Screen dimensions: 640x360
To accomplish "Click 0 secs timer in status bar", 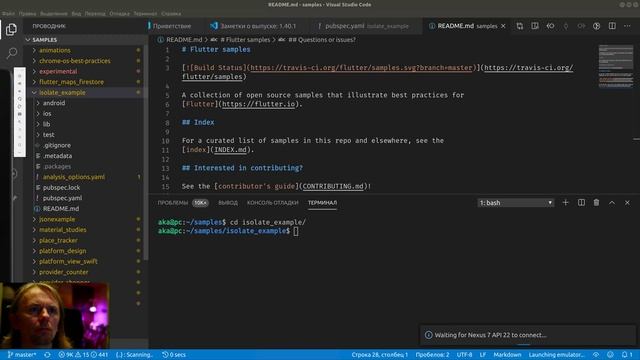I will pos(174,355).
